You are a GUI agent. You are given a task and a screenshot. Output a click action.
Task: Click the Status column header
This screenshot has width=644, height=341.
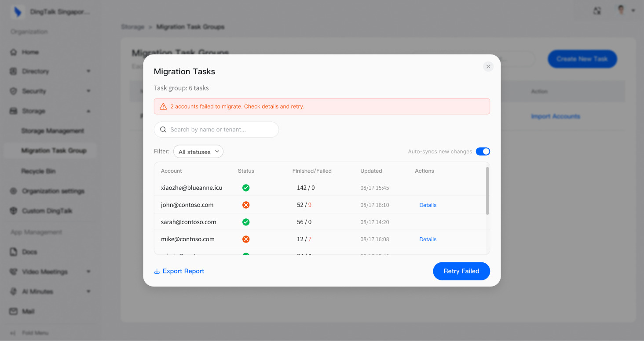246,171
